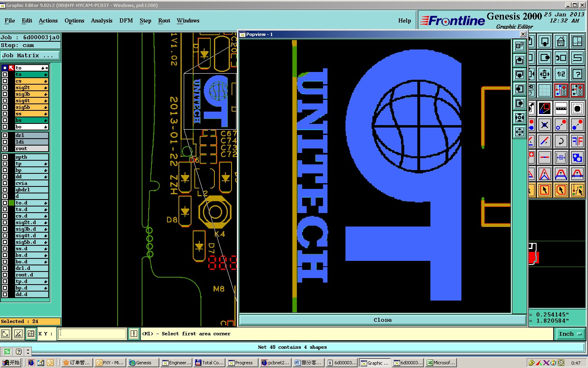Select the arrow-in-rectangle selection tool

pyautogui.click(x=545, y=190)
